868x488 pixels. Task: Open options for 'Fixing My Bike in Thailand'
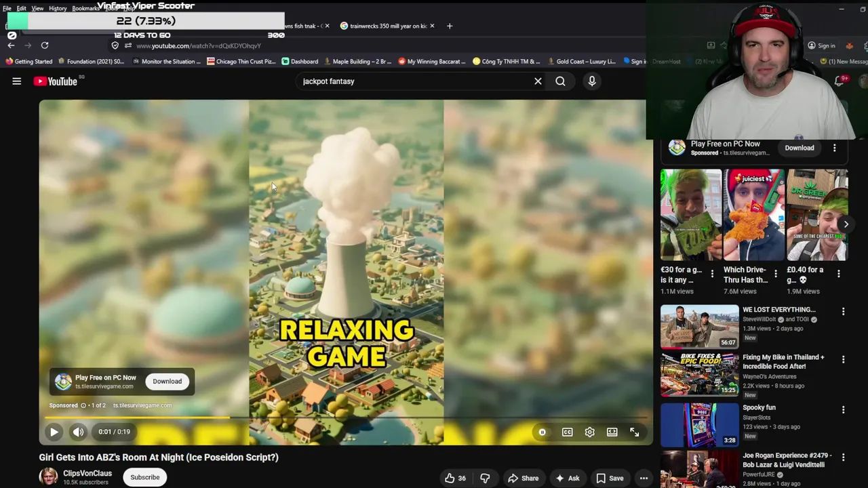pyautogui.click(x=844, y=359)
